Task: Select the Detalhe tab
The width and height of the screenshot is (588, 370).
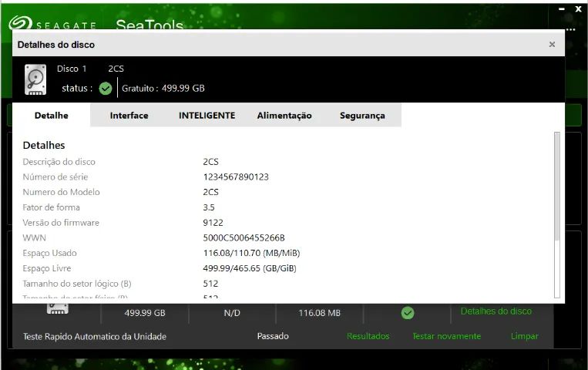Action: 52,115
